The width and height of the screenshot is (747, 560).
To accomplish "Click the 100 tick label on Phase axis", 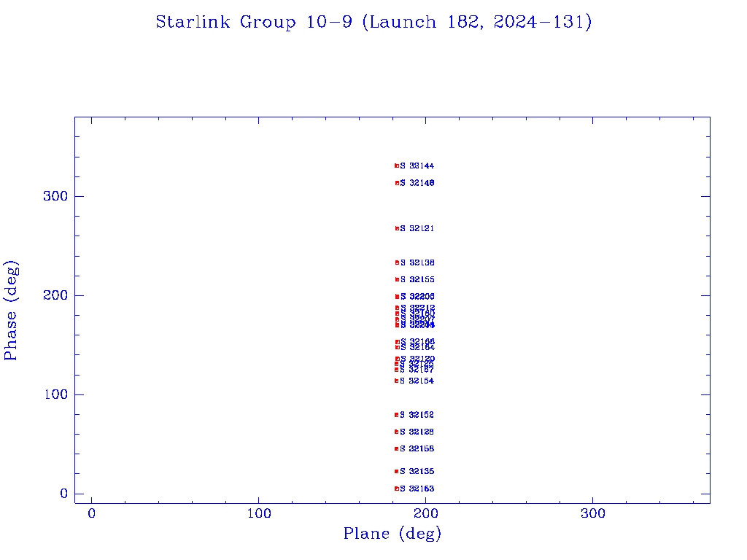I will click(x=56, y=394).
